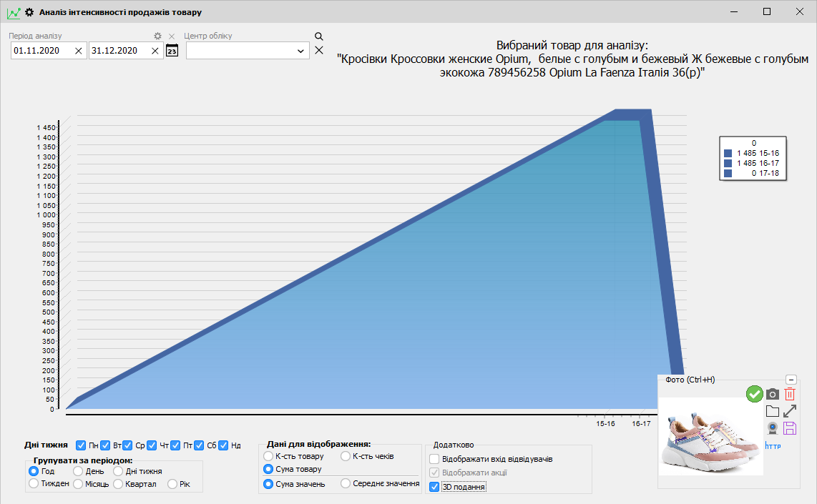817x504 pixels.
Task: Click the camera icon in photo panel
Action: 773,394
